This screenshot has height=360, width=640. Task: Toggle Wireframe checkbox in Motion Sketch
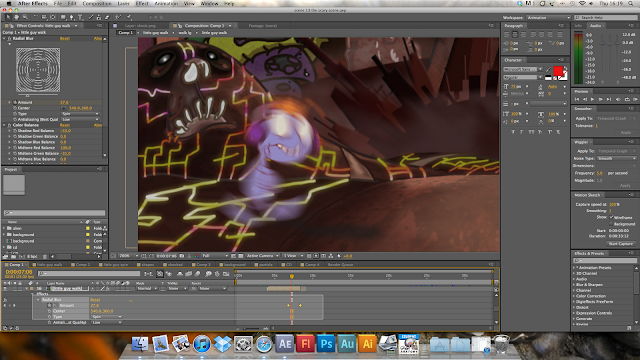point(611,217)
